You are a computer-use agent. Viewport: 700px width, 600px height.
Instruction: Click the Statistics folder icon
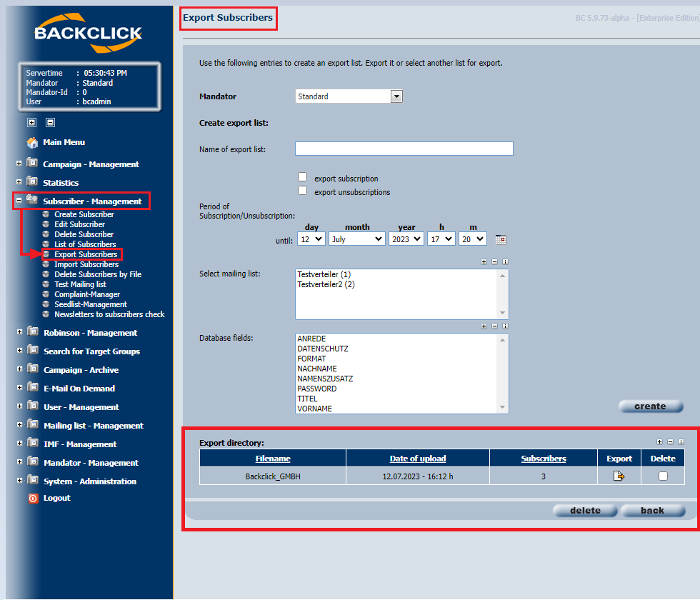click(x=32, y=181)
